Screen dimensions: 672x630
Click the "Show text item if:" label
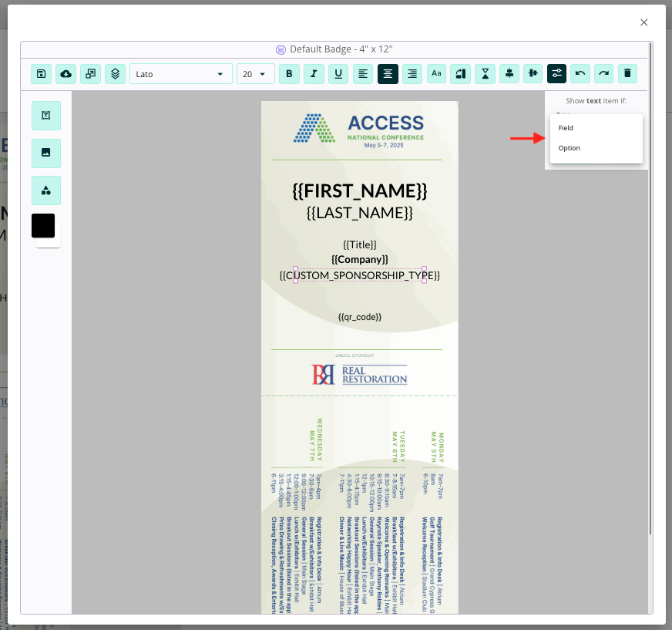pos(596,101)
